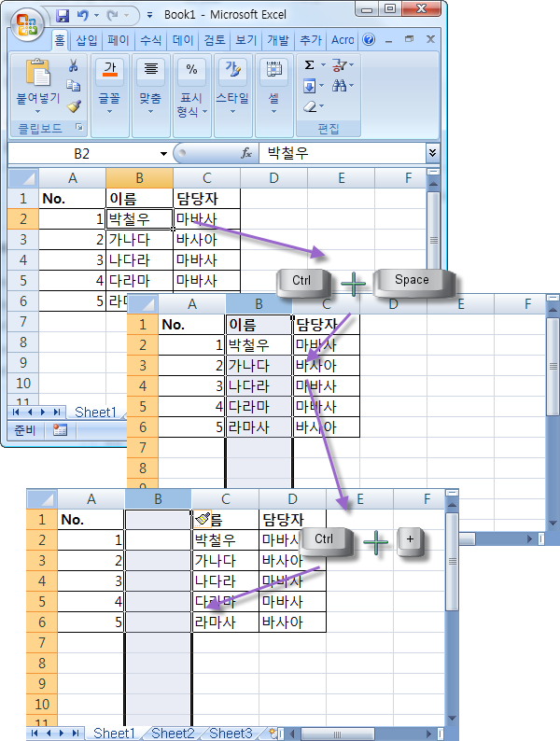The image size is (560, 741).
Task: Open the Sort and Filter icon menu
Action: [339, 65]
